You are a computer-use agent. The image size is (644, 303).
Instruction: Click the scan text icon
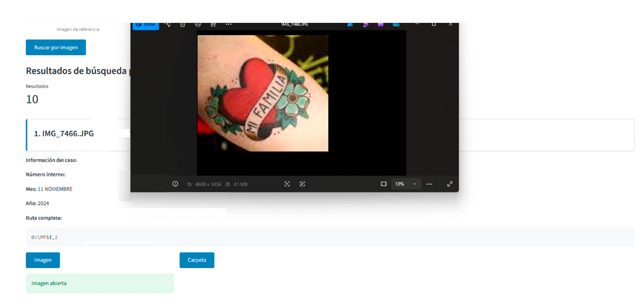pos(302,184)
